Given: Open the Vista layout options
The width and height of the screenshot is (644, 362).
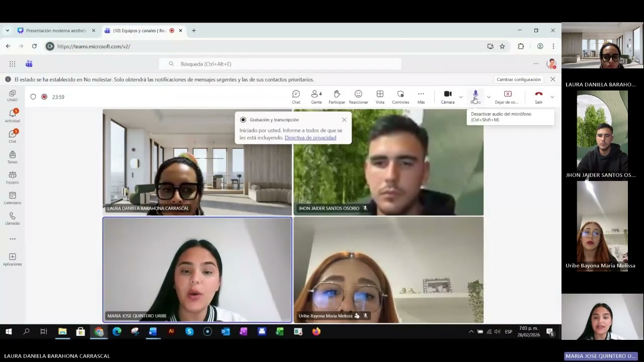Looking at the screenshot, I should point(380,97).
